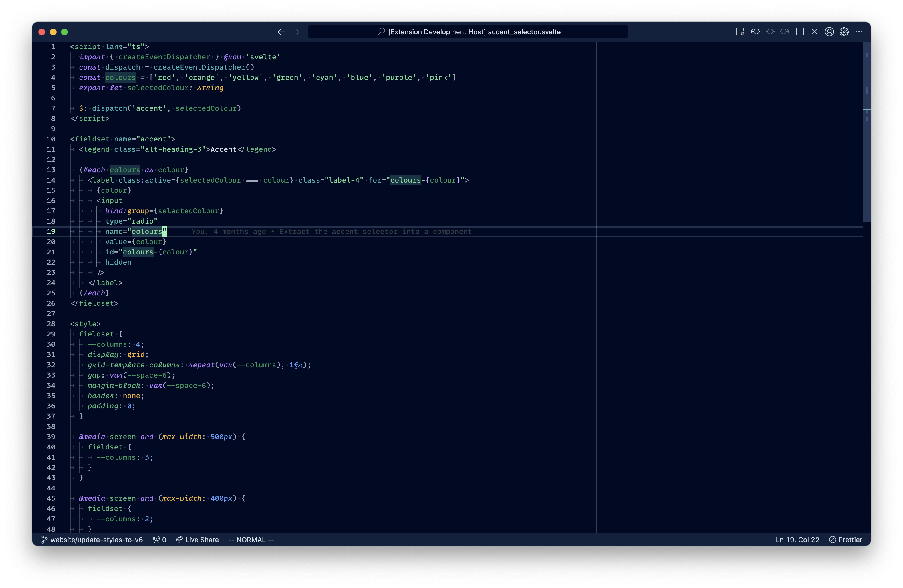The height and width of the screenshot is (588, 903).
Task: Open Go to Line via Ln 19, Col 22
Action: [797, 540]
